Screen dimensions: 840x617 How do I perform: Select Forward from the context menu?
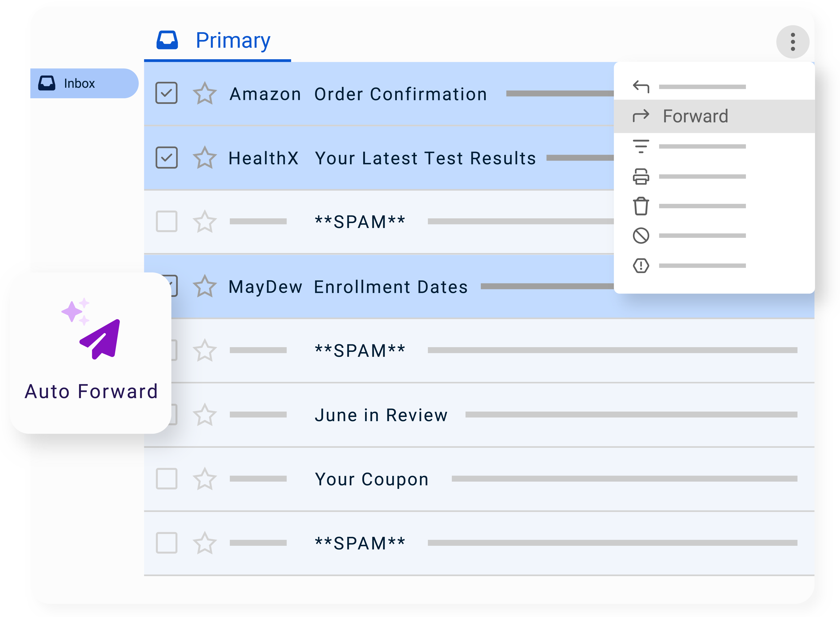tap(695, 116)
